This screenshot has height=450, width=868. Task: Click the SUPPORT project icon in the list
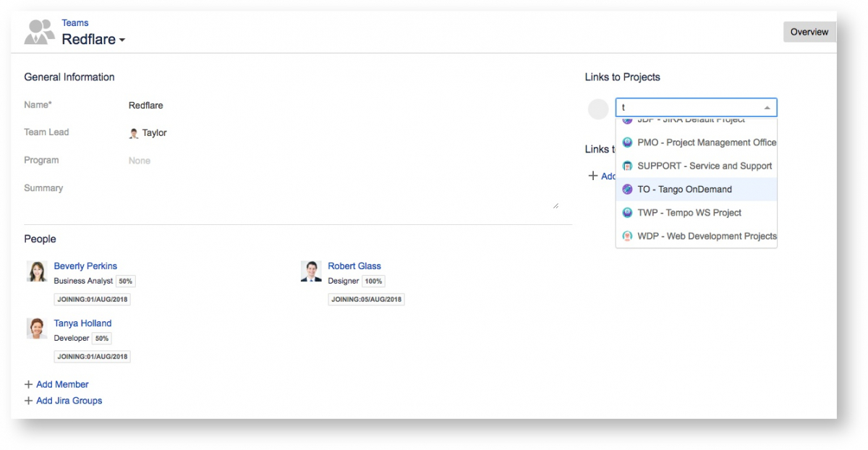627,166
